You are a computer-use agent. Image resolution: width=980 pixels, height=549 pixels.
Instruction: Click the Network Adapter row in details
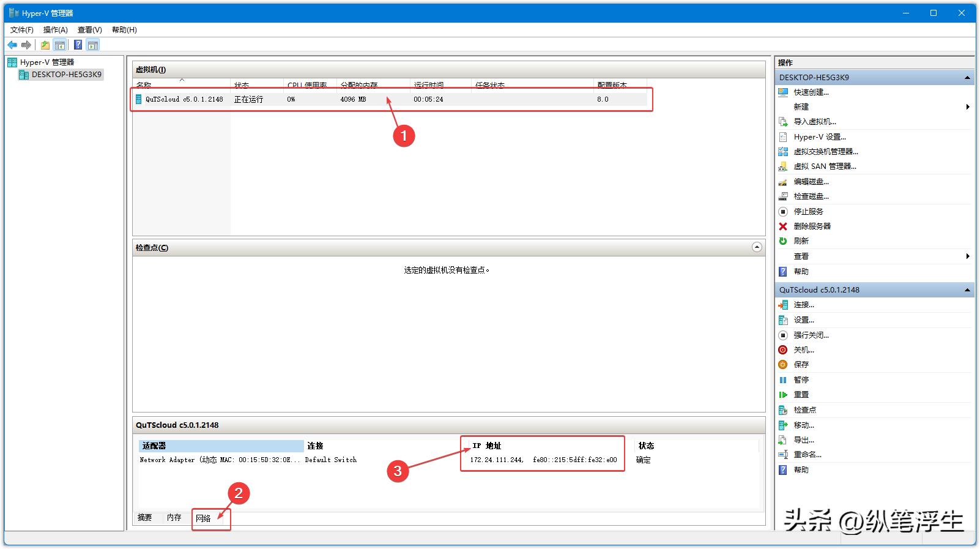(x=448, y=460)
